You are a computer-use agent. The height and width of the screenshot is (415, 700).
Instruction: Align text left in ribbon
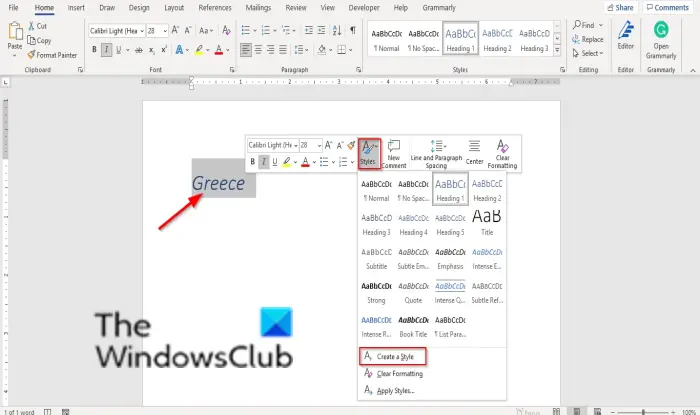(246, 50)
